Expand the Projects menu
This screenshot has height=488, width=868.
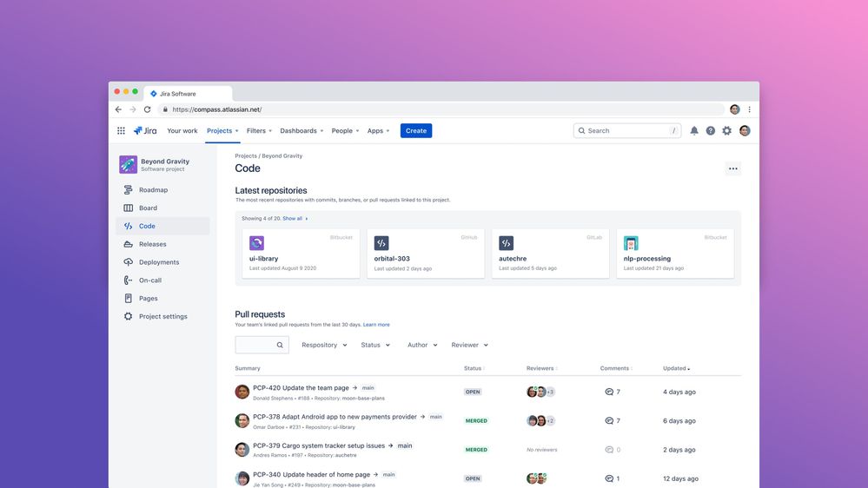pyautogui.click(x=222, y=130)
